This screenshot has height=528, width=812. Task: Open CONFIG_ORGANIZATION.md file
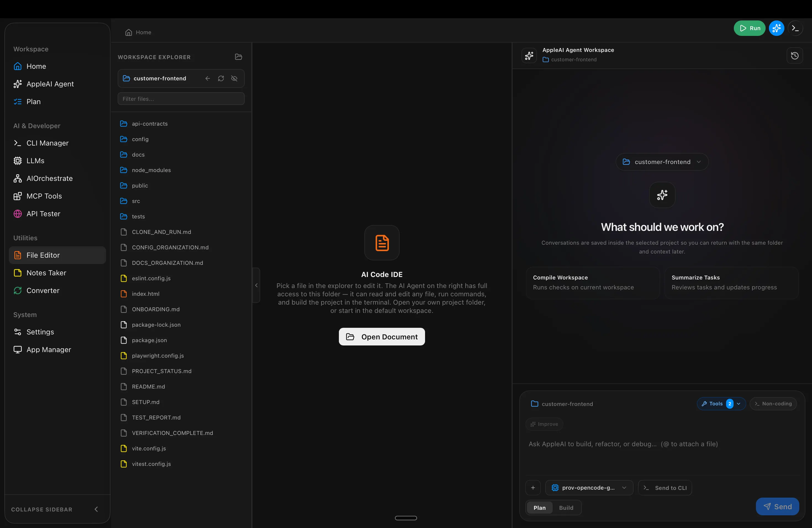[x=181, y=247]
